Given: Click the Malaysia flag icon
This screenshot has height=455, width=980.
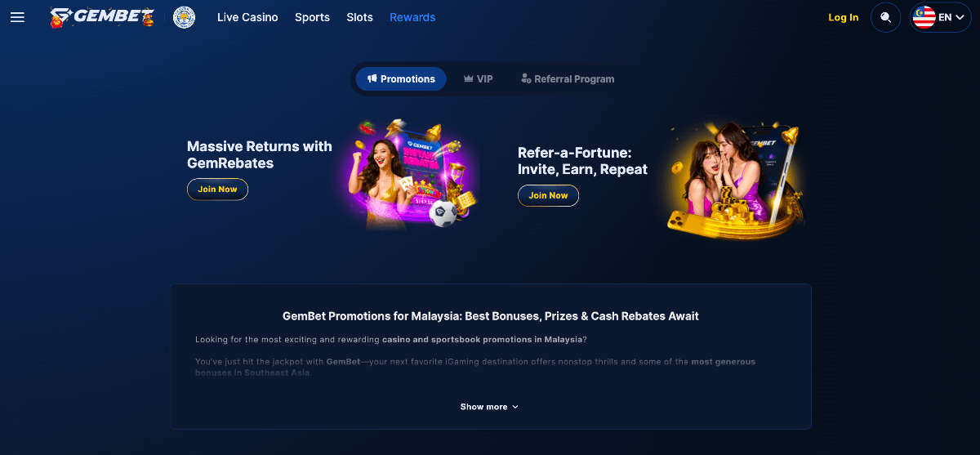Looking at the screenshot, I should [x=924, y=17].
